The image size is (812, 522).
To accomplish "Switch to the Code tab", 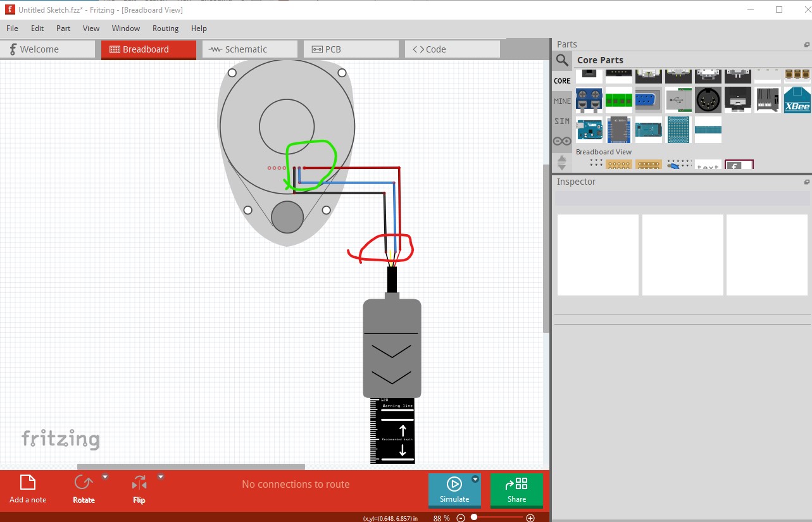I will click(453, 49).
